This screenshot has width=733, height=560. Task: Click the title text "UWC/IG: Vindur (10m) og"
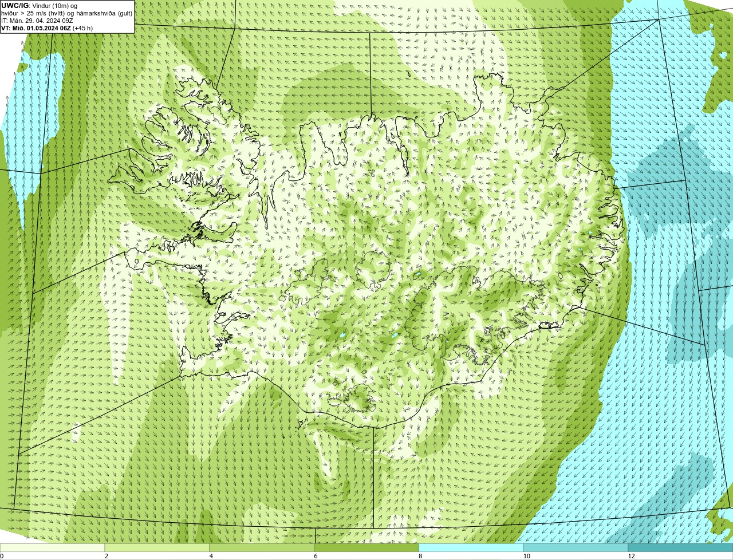click(x=39, y=6)
